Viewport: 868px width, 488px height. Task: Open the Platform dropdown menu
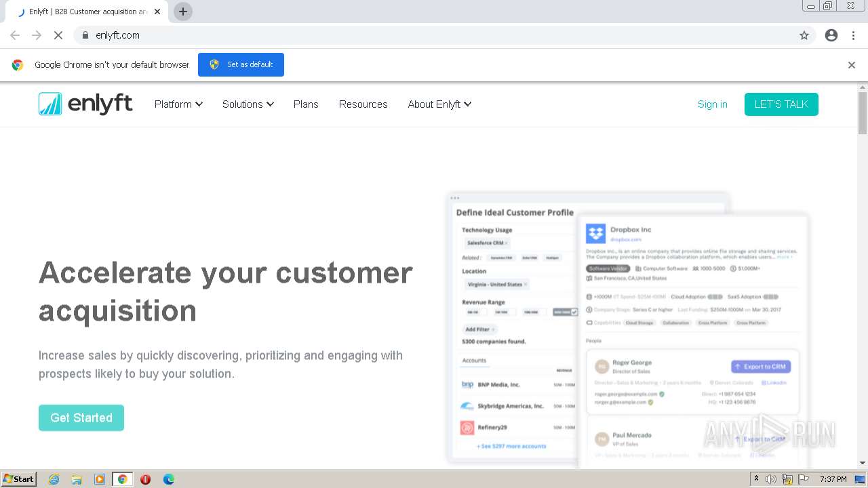coord(178,104)
